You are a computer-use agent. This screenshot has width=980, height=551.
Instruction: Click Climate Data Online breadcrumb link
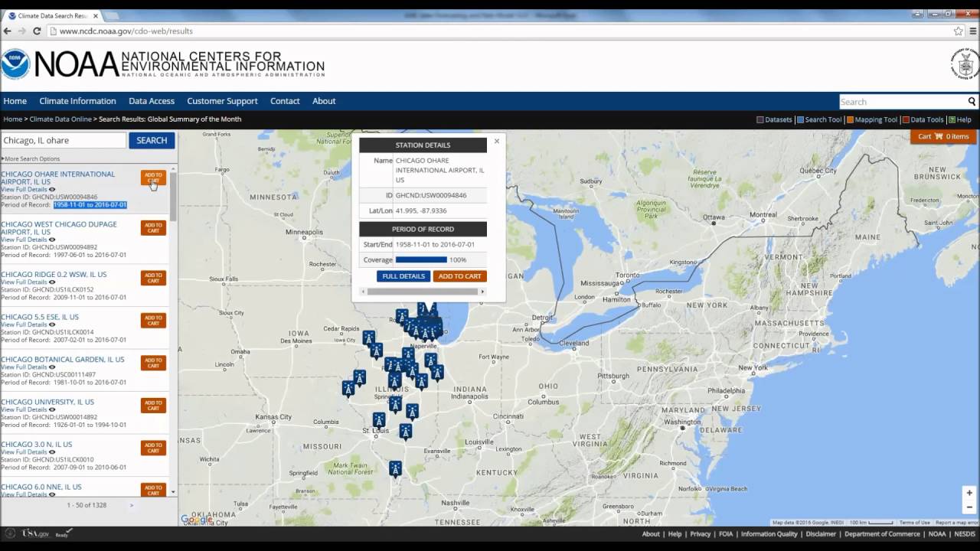(x=60, y=119)
